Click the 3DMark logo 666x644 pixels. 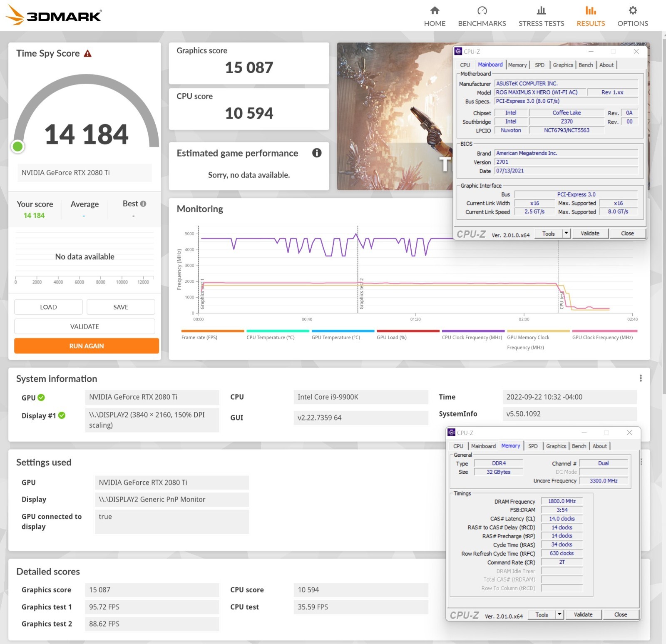[54, 15]
